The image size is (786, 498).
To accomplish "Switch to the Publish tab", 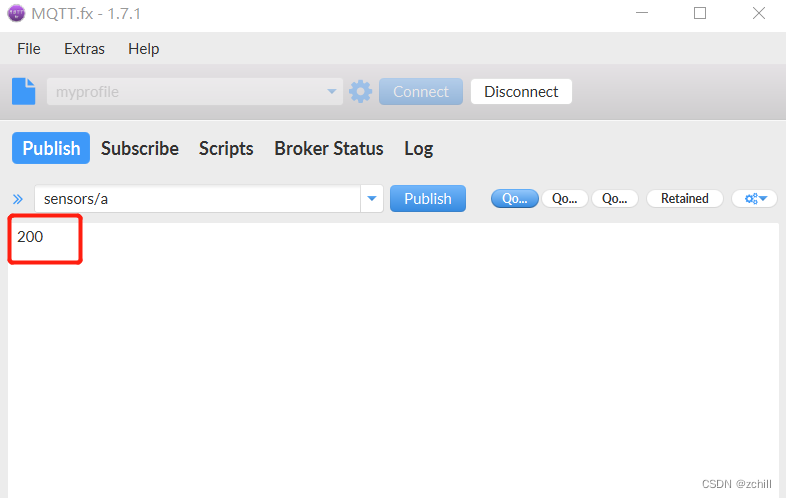I will pos(51,148).
